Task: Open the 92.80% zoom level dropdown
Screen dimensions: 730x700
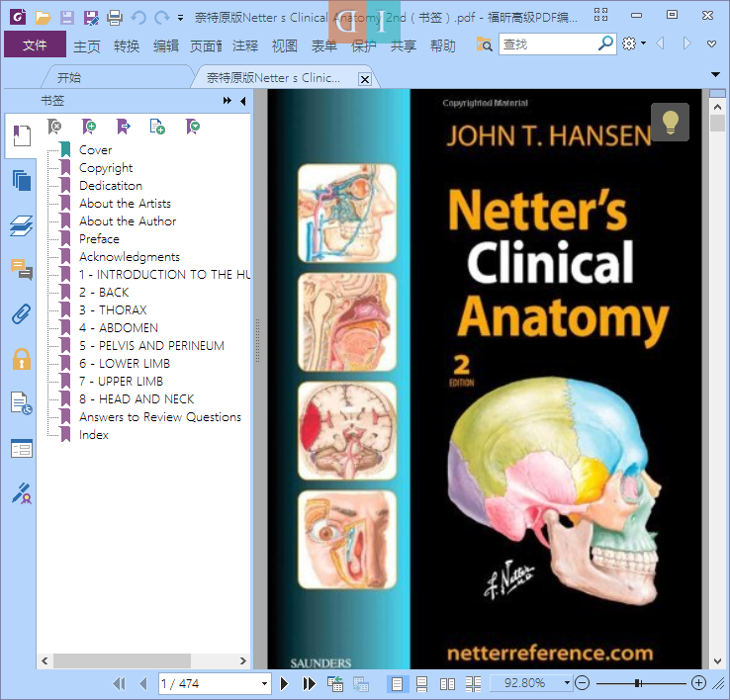Action: (567, 683)
